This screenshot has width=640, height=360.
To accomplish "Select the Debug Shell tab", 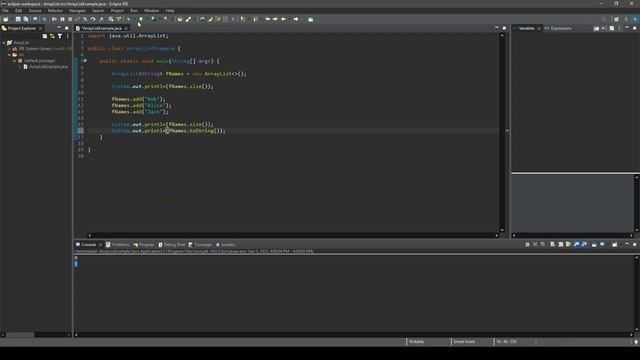I will (x=171, y=244).
